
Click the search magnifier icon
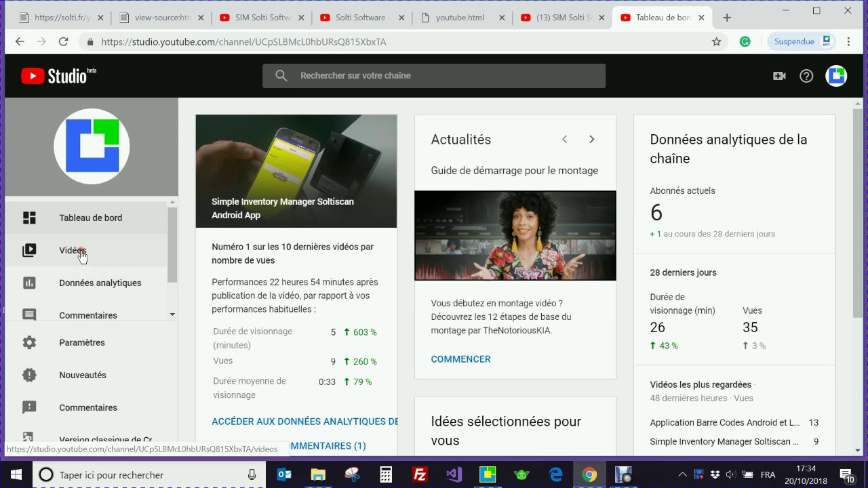(281, 76)
